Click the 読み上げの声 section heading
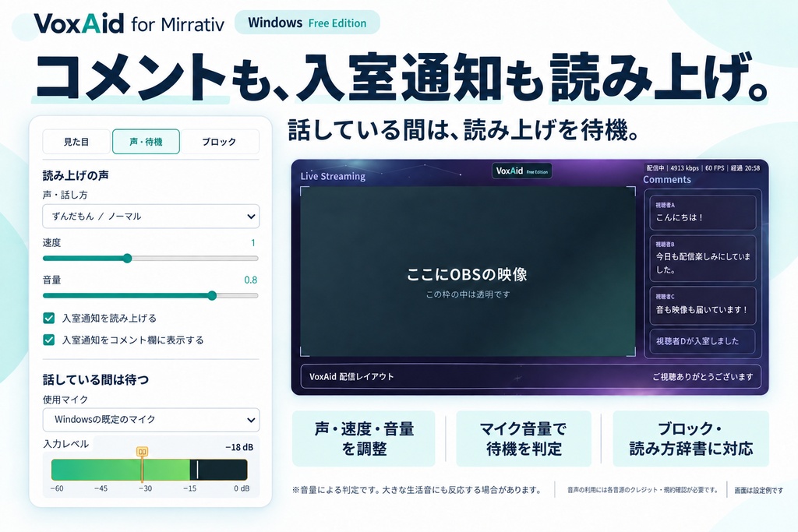Screen dimensions: 798x532 [x=76, y=175]
